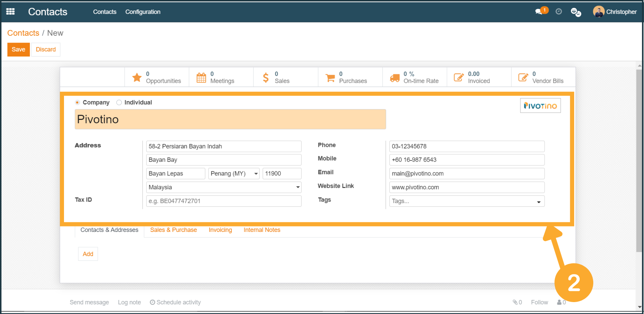Click the orange Save button
Viewport: 644px width, 314px height.
(x=18, y=49)
